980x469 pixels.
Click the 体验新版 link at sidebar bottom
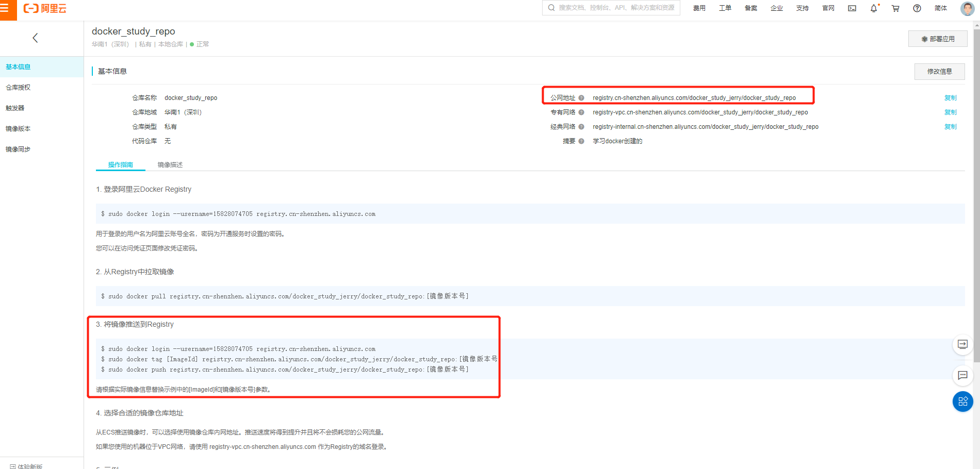pos(26,466)
